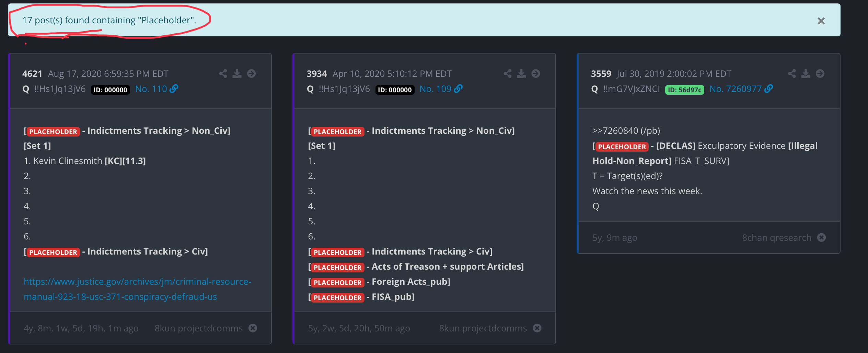
Task: Open the No. 110 post link
Action: coord(151,89)
